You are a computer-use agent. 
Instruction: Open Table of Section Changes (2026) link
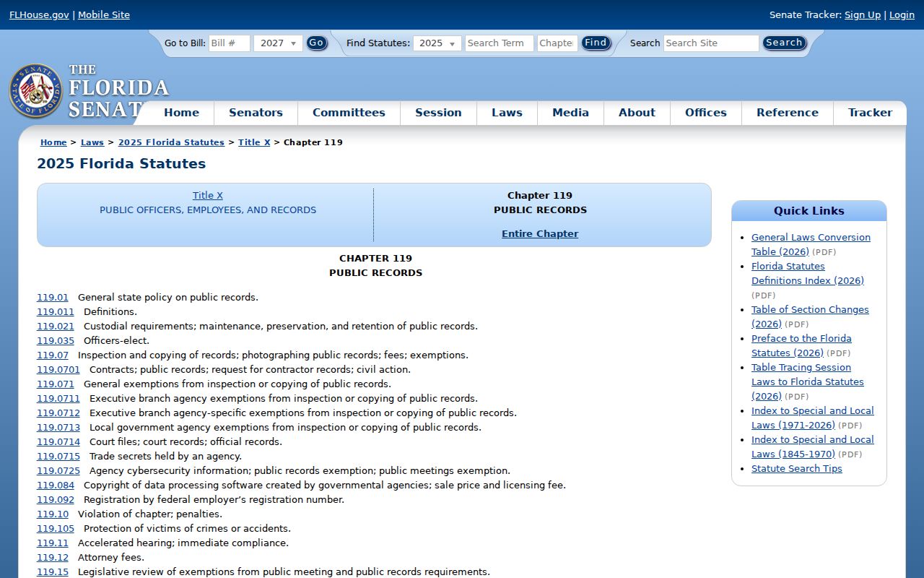pyautogui.click(x=810, y=317)
